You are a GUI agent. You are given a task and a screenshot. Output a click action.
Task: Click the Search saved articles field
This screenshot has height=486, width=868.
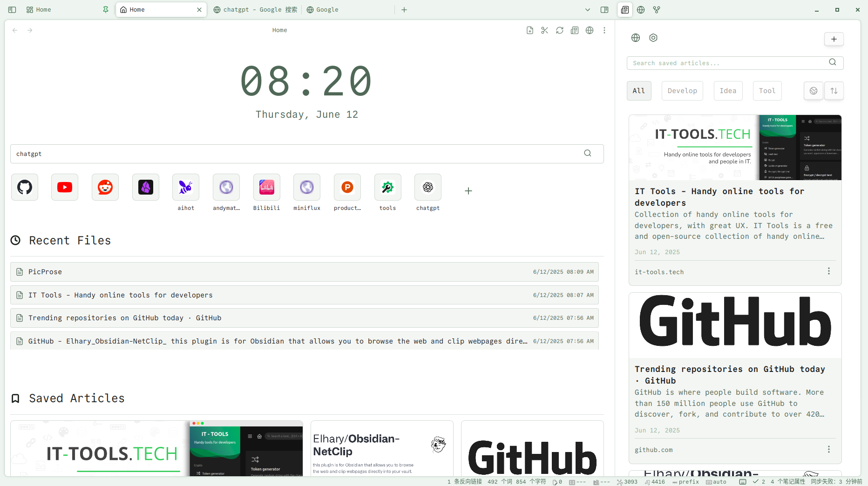click(729, 63)
